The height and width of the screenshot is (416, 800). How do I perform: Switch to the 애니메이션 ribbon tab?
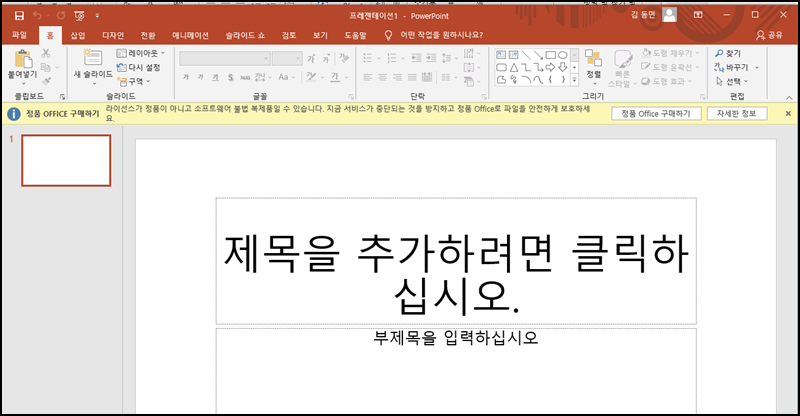pos(190,35)
